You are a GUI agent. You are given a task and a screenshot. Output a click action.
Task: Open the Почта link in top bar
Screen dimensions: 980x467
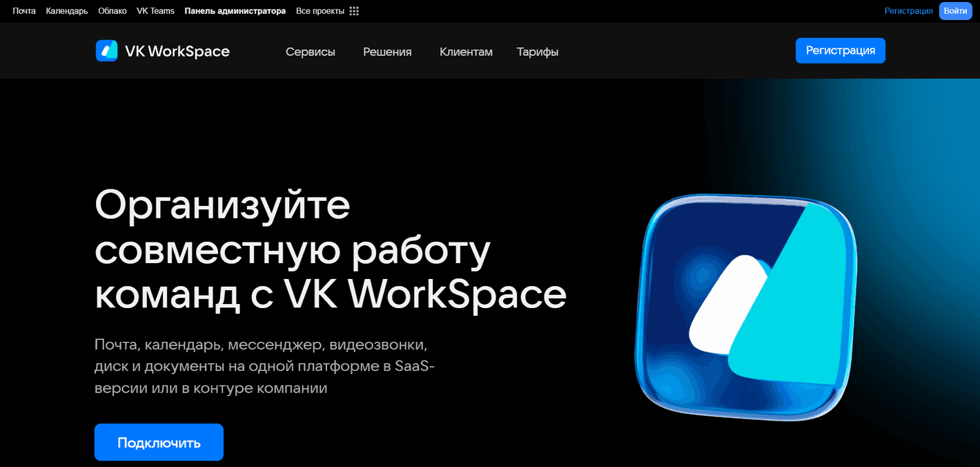(24, 11)
